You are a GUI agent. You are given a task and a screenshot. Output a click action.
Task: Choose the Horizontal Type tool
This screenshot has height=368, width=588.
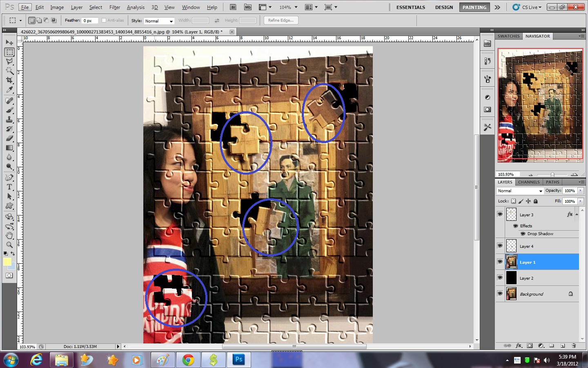coord(9,187)
